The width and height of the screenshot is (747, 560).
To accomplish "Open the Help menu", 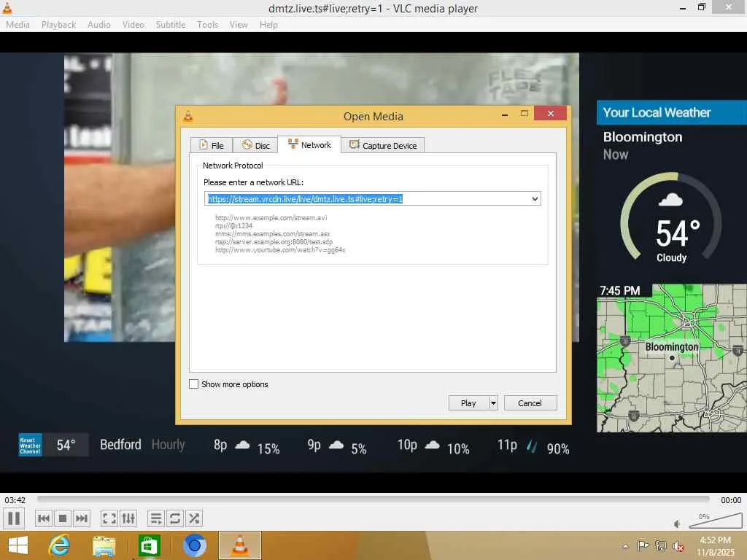I will 268,24.
